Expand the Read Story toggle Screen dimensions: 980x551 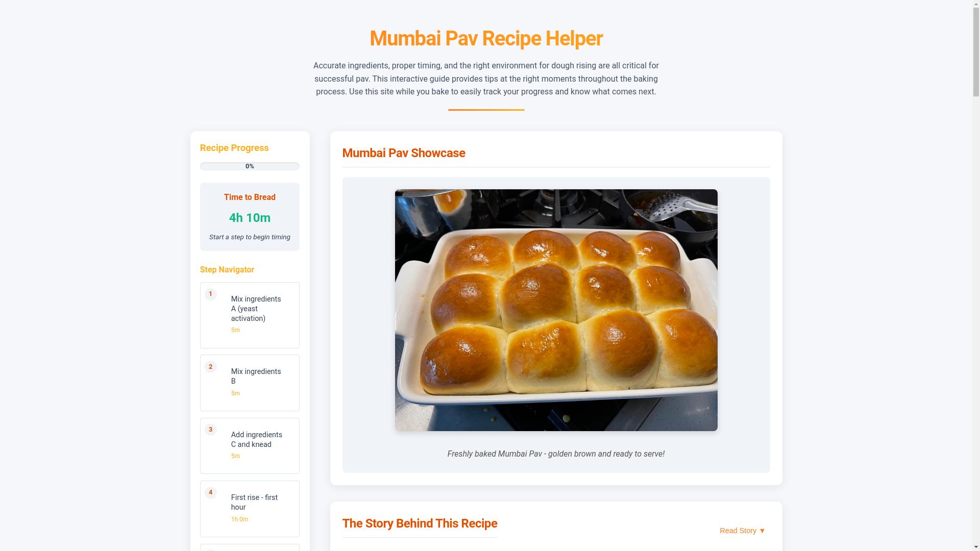point(742,531)
